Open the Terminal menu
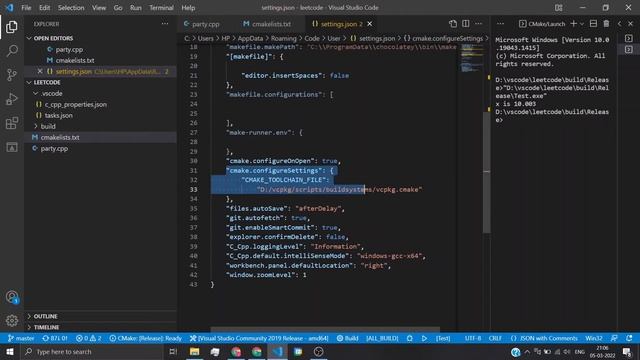Image resolution: width=640 pixels, height=360 pixels. (x=161, y=8)
